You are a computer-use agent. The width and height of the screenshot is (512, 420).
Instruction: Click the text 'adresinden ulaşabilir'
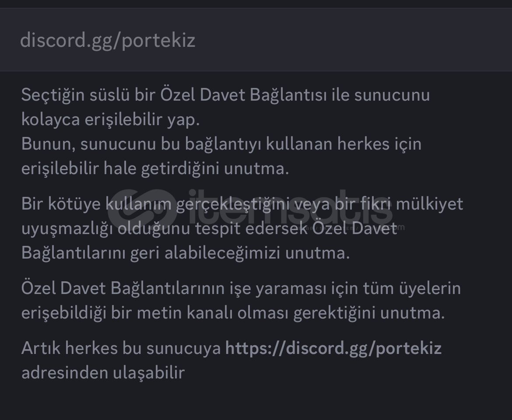[103, 373]
